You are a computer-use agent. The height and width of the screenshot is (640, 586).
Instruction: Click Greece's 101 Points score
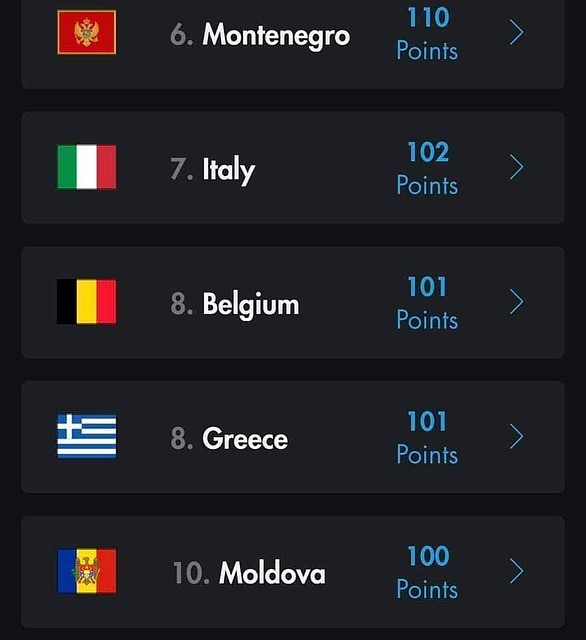(x=427, y=437)
